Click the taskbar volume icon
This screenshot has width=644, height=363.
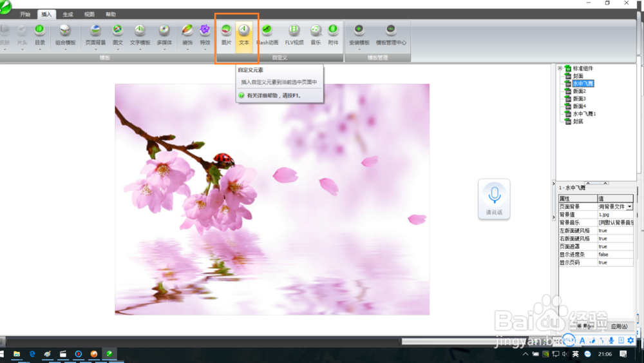(565, 354)
